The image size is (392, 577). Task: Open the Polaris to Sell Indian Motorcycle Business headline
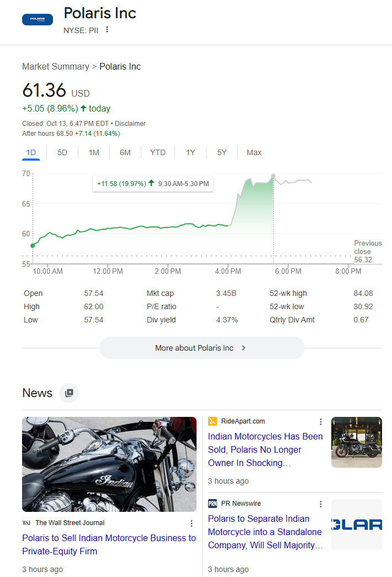(x=109, y=544)
